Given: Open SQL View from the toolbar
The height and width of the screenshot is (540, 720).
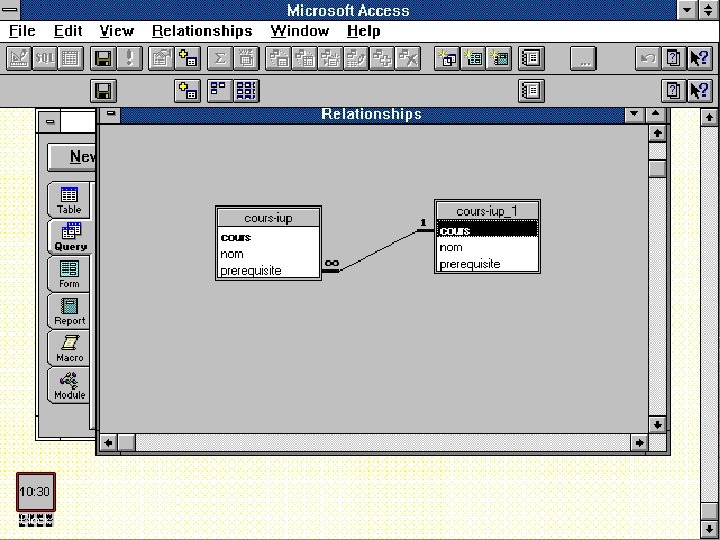Looking at the screenshot, I should coord(45,58).
